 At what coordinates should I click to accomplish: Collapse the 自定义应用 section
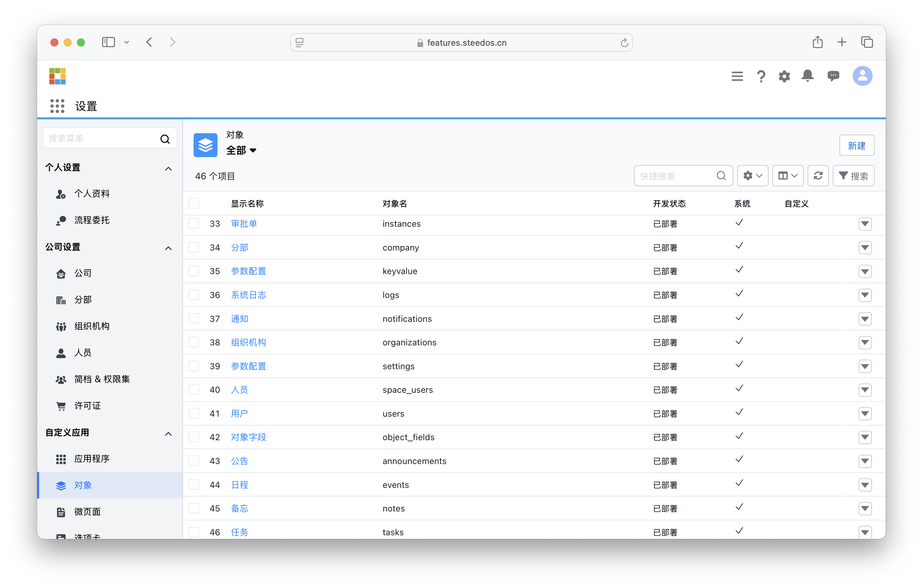(x=168, y=434)
